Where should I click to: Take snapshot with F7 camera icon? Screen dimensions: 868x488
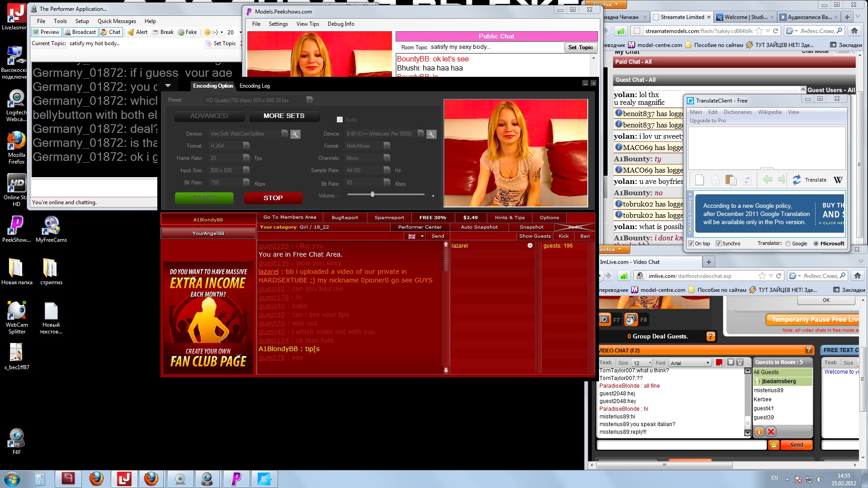pos(604,319)
